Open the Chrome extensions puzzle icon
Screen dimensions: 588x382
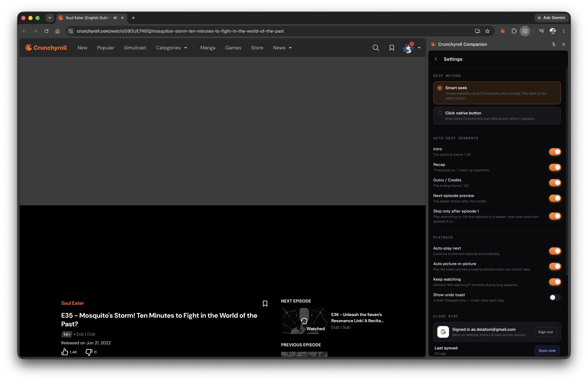tap(514, 31)
